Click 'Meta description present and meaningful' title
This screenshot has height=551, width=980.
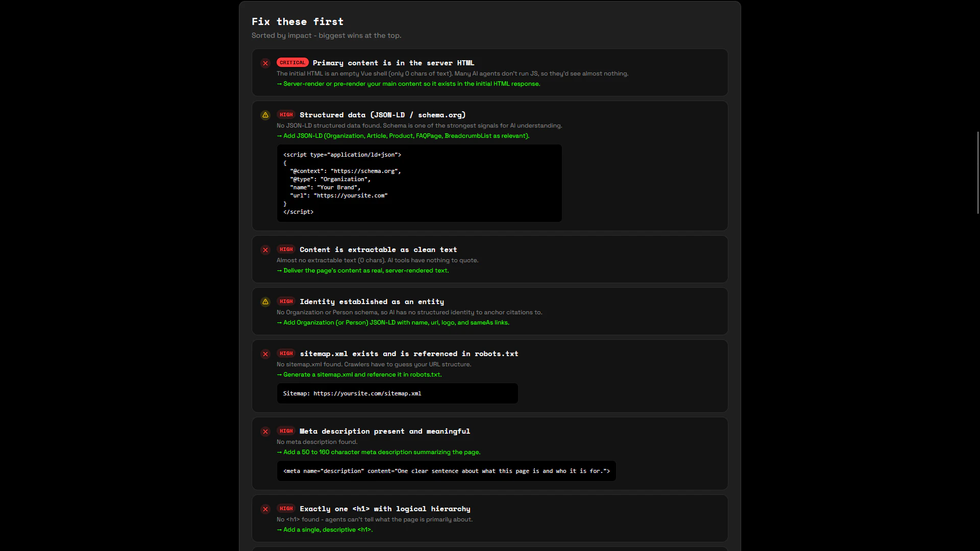[385, 432]
